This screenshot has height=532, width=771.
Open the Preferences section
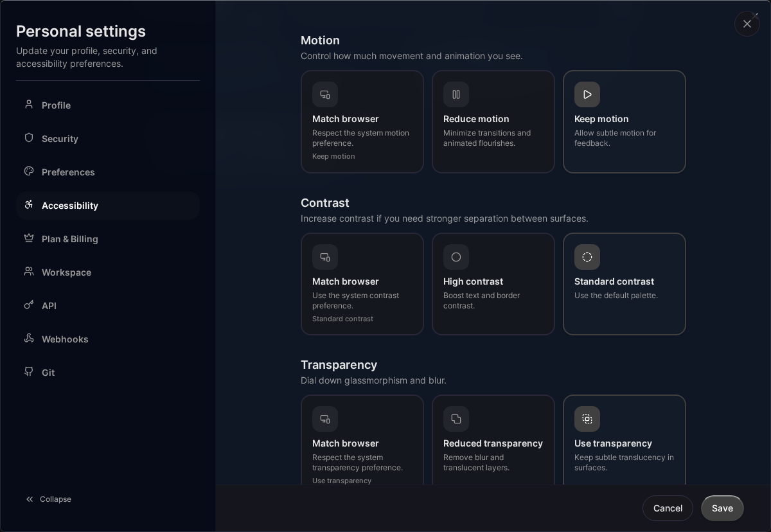pyautogui.click(x=68, y=172)
